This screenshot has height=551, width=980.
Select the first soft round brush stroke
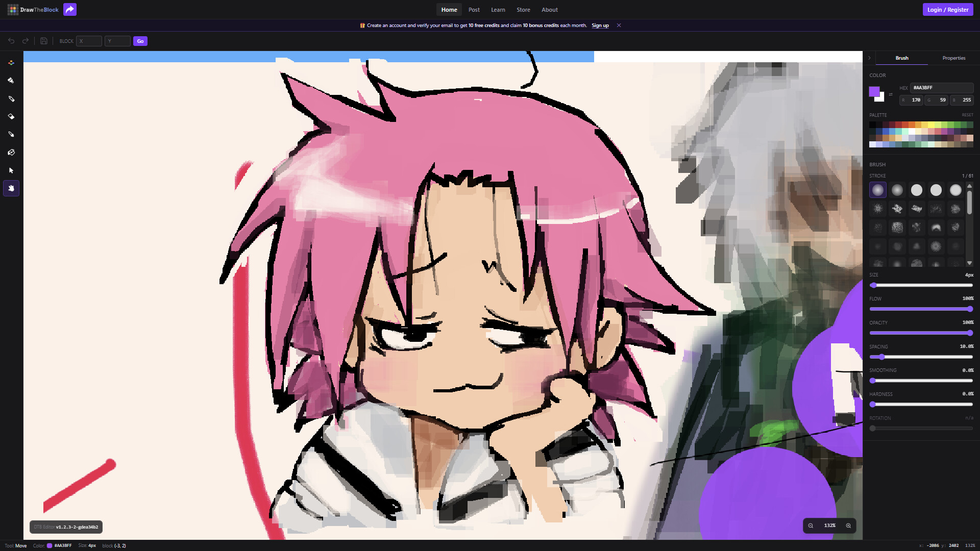coord(878,190)
